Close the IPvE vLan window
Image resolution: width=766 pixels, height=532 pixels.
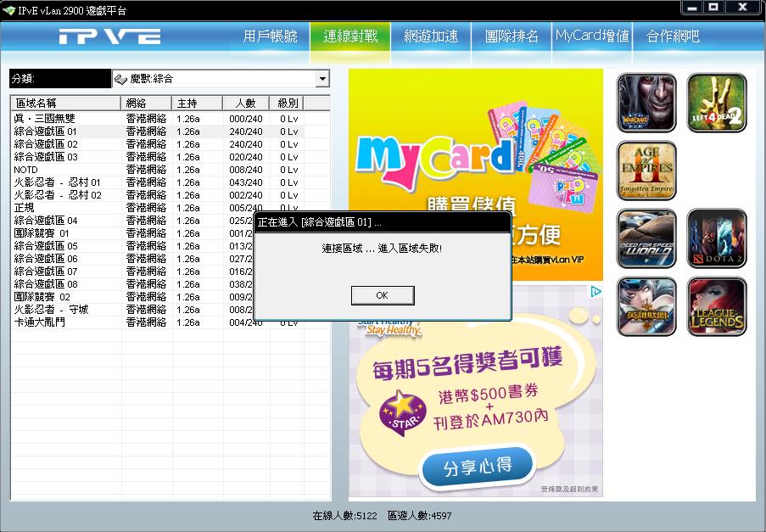[x=742, y=8]
